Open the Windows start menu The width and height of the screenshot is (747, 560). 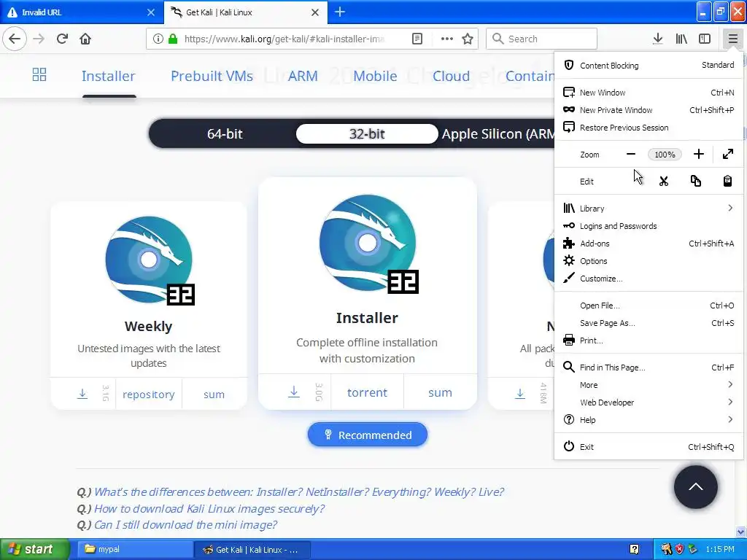tap(34, 549)
